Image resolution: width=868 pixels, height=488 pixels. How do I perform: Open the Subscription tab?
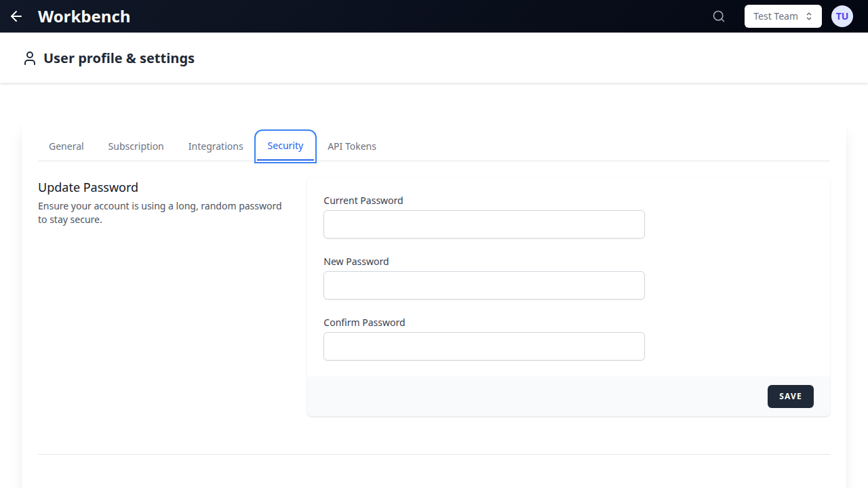tap(136, 146)
